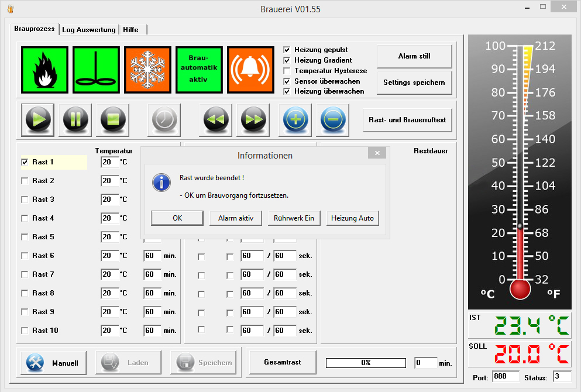Screen dimensions: 581x392
Task: Click the Settings speichern button
Action: tap(414, 82)
